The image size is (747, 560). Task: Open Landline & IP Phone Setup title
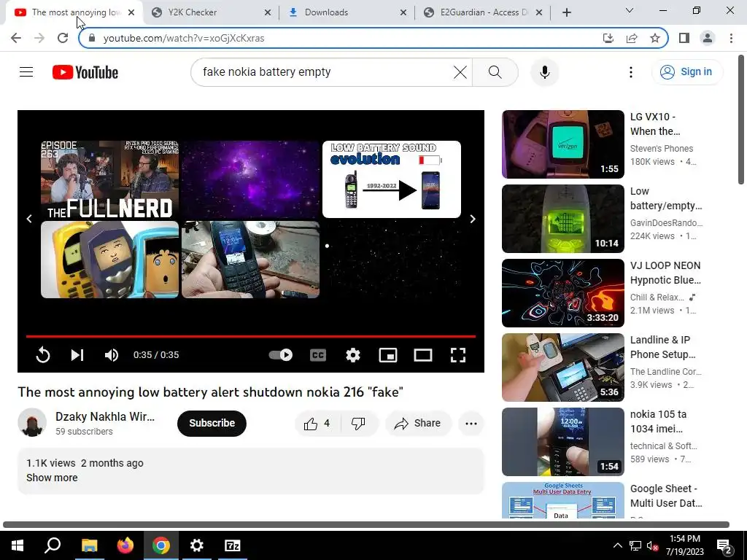662,347
